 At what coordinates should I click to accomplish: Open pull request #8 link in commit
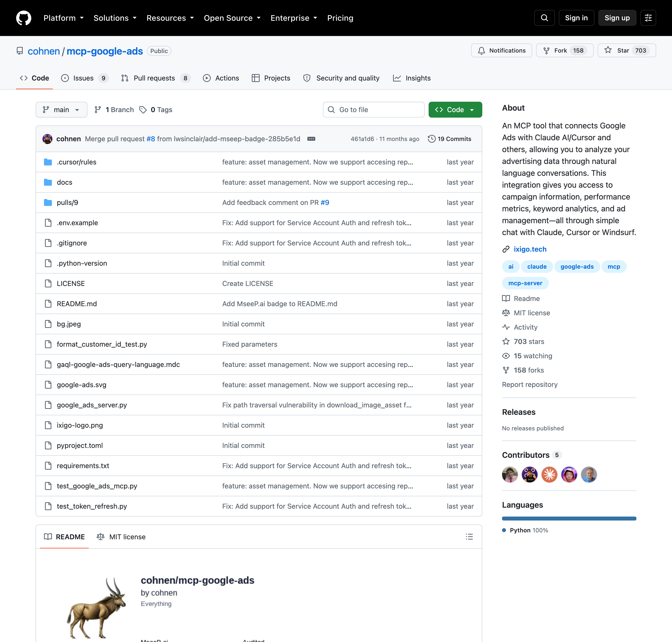pyautogui.click(x=151, y=139)
